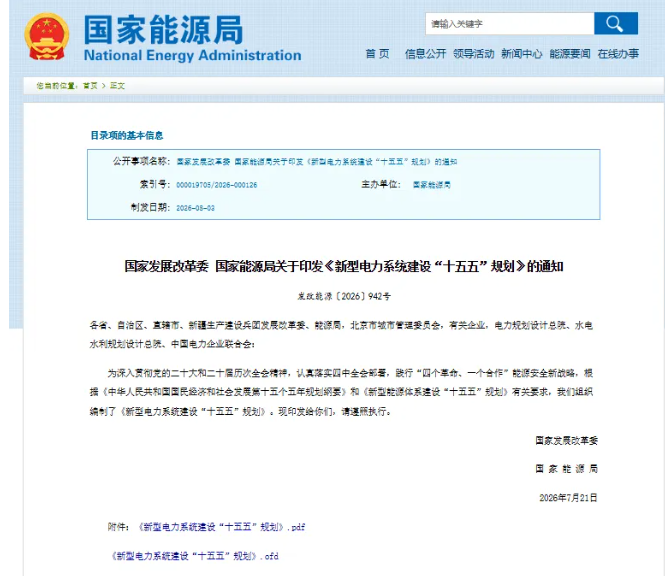Select the date 2026年7月21日
This screenshot has width=665, height=576.
[568, 498]
